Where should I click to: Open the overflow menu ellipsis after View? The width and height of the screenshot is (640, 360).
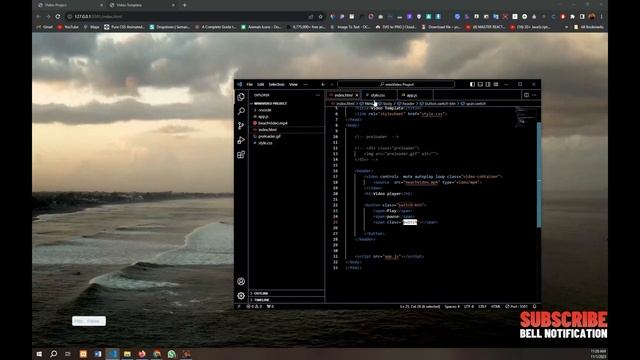click(306, 84)
